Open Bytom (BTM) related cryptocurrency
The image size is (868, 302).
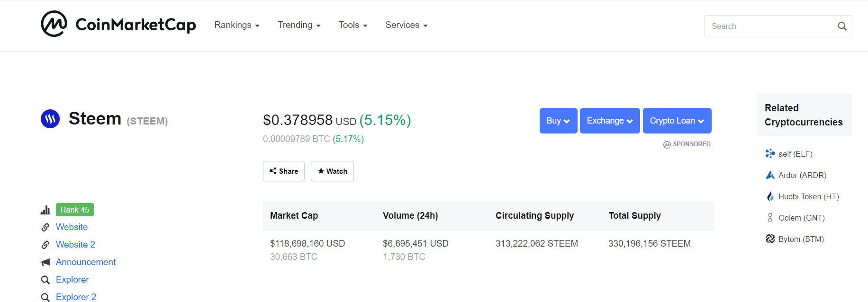[x=801, y=239]
